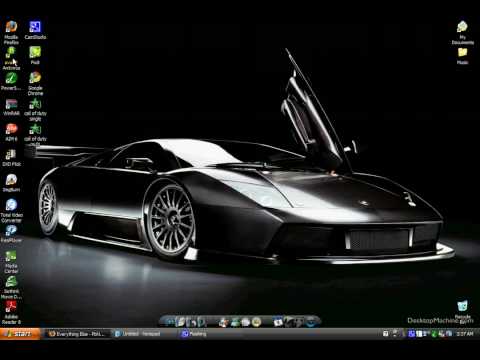Select the Adobe Reader 8 icon

click(x=11, y=312)
